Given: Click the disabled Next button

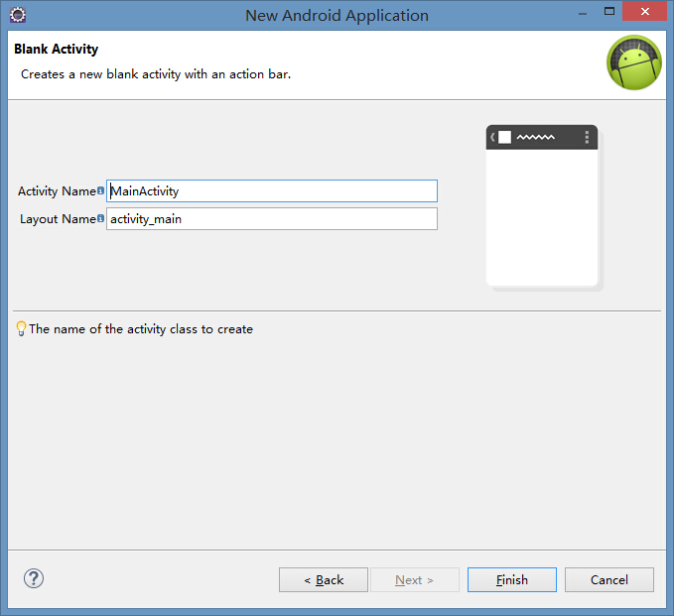Looking at the screenshot, I should (415, 580).
